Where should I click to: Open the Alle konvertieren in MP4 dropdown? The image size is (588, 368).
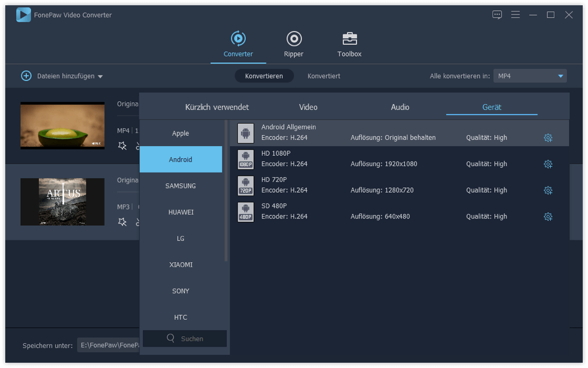pos(530,76)
